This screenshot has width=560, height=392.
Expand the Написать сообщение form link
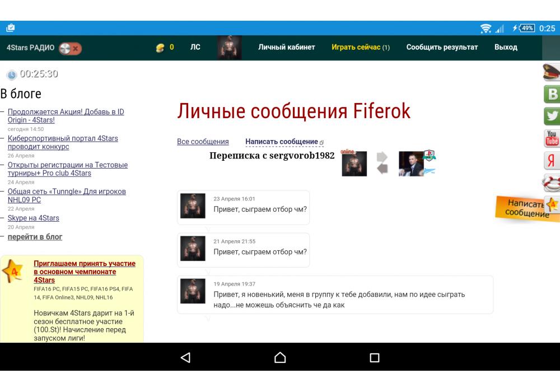[x=282, y=142]
